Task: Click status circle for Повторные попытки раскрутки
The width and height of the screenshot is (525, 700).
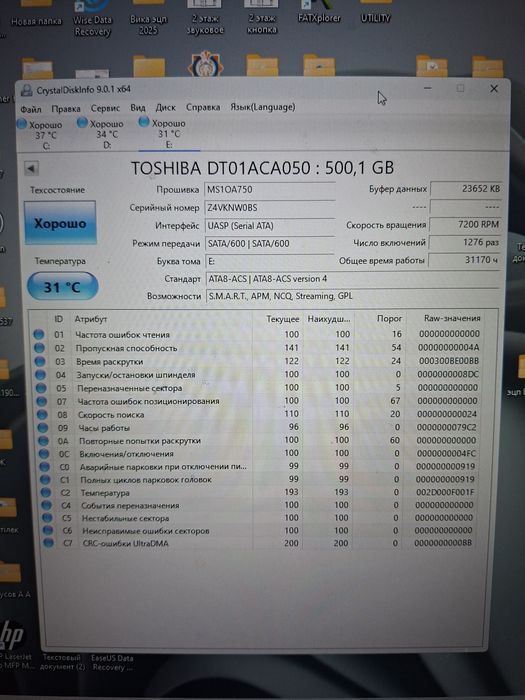Action: pyautogui.click(x=43, y=441)
